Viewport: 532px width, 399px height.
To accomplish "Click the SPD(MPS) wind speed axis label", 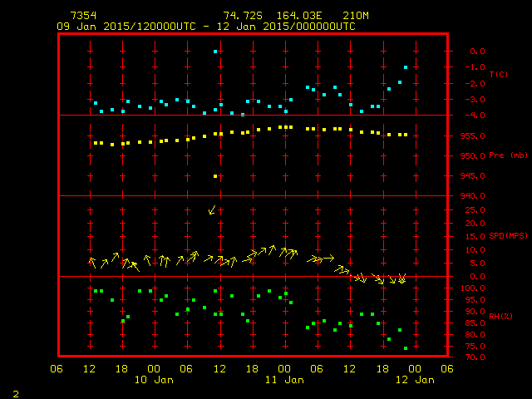I will pyautogui.click(x=508, y=235).
